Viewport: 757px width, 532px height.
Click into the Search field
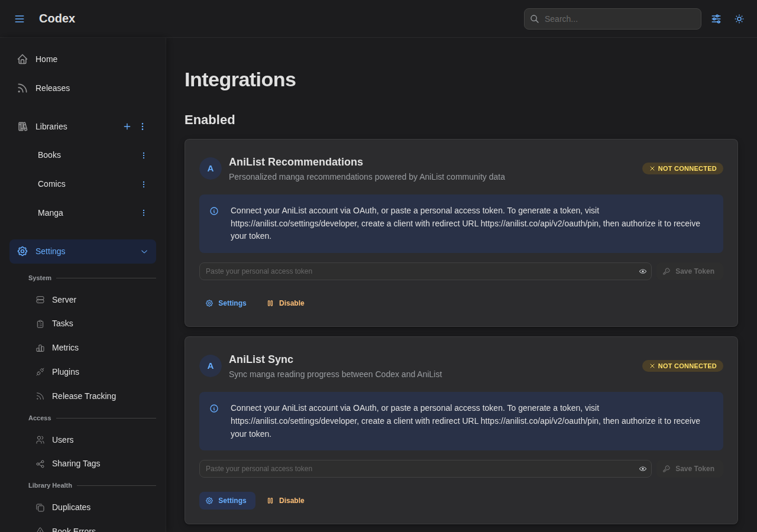pyautogui.click(x=613, y=19)
